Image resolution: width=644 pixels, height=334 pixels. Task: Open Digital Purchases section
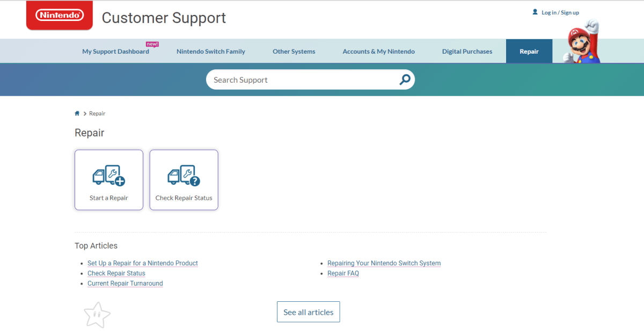pos(467,52)
